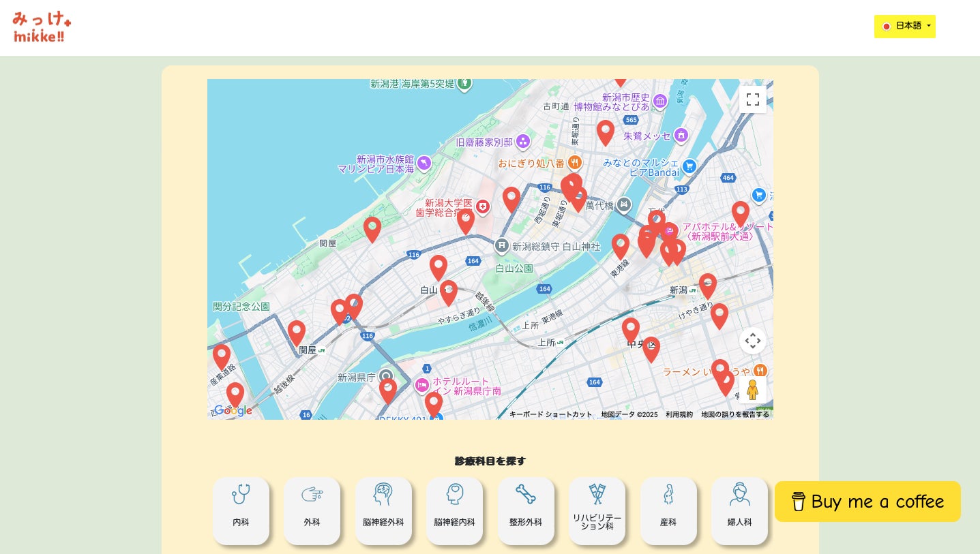Click 萬代橋 bridge icon
This screenshot has height=554, width=980.
tap(623, 204)
